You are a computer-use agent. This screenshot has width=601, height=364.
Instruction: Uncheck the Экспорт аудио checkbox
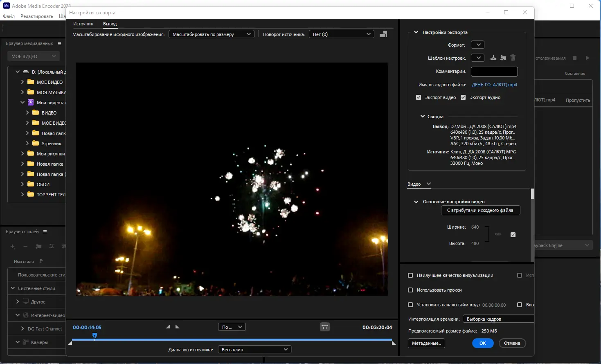coord(463,97)
